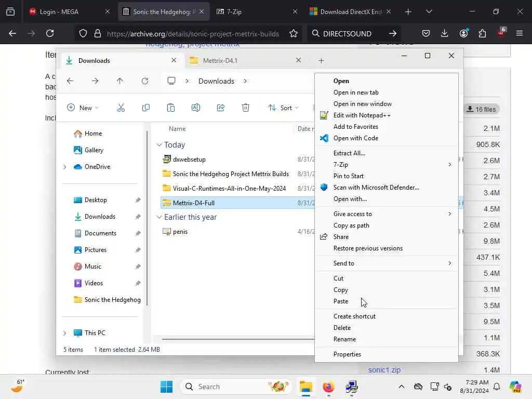This screenshot has width=532, height=399.
Task: Expand This PC in the navigation pane
Action: pos(65,333)
